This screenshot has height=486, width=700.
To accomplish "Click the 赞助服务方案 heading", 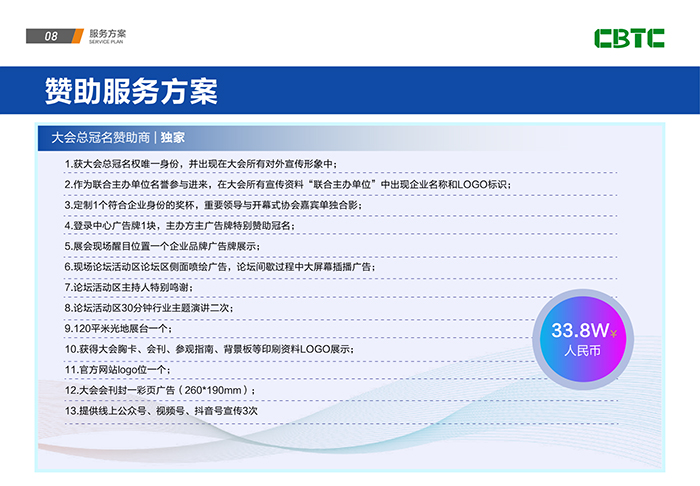I will 131,91.
